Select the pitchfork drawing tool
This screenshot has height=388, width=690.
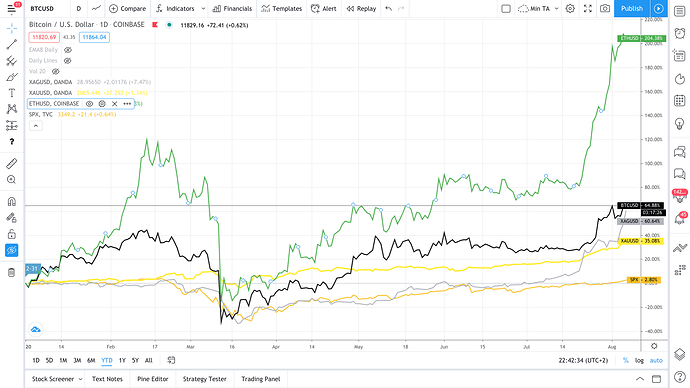[x=12, y=61]
